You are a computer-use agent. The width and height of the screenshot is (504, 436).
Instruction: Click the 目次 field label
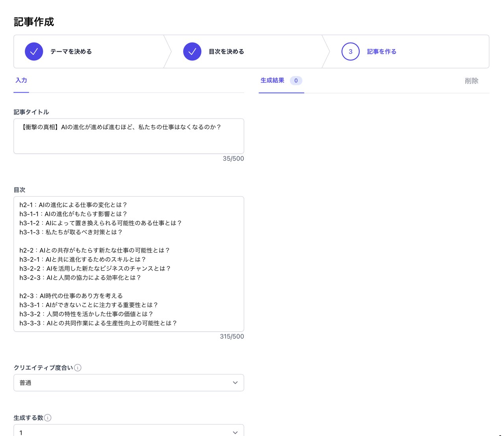[x=19, y=190]
